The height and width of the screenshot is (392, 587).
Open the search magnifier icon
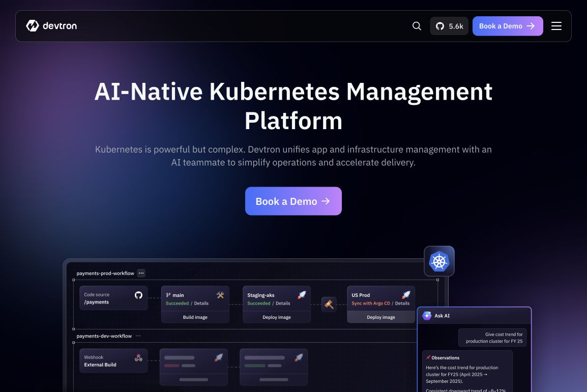(x=417, y=26)
